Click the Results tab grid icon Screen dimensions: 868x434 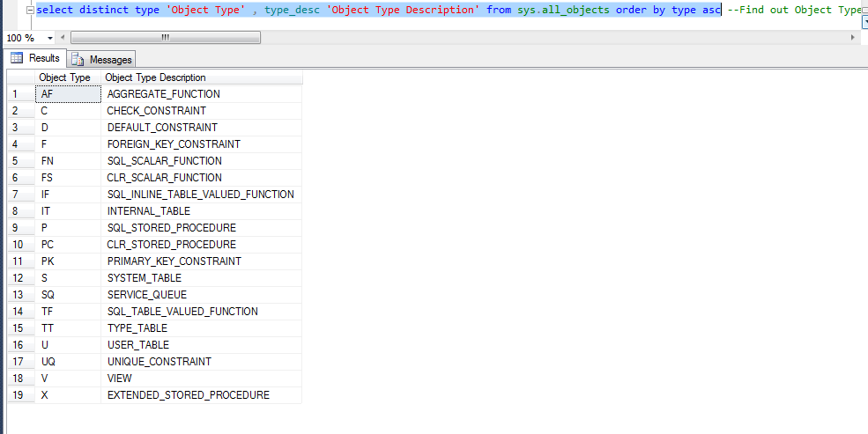point(17,58)
